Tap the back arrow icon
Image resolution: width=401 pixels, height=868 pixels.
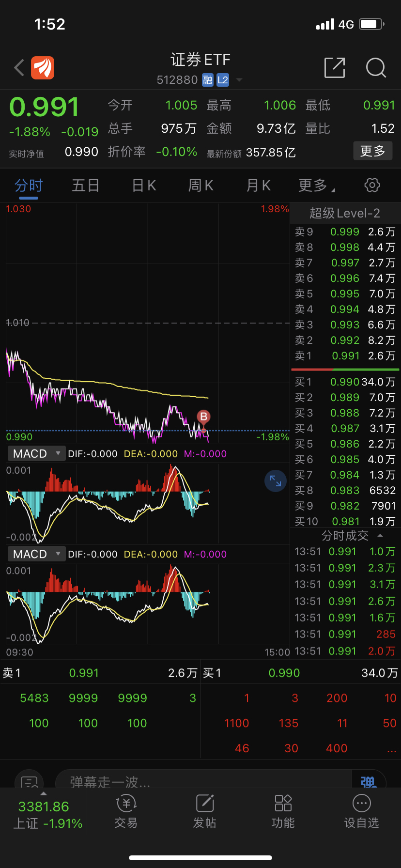pos(19,68)
